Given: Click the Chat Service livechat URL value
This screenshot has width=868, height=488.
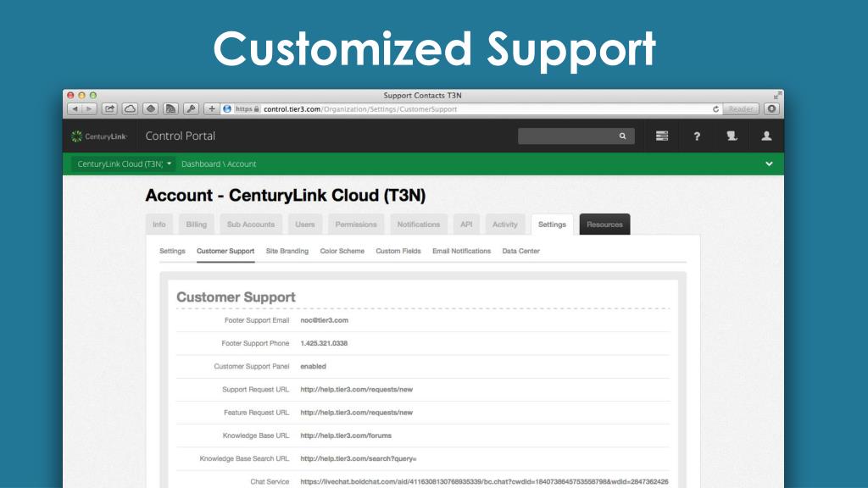Looking at the screenshot, I should tap(484, 482).
